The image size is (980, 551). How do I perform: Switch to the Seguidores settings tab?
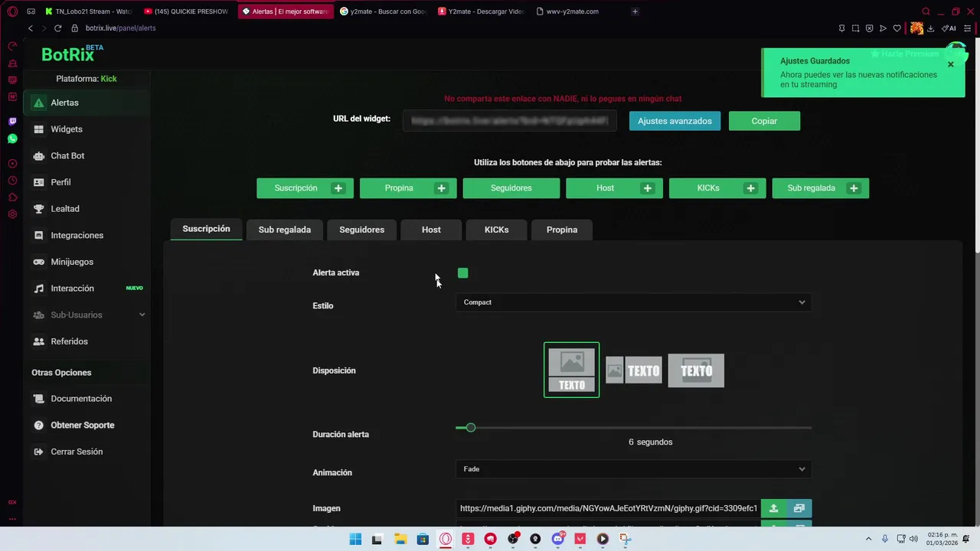[x=362, y=230]
